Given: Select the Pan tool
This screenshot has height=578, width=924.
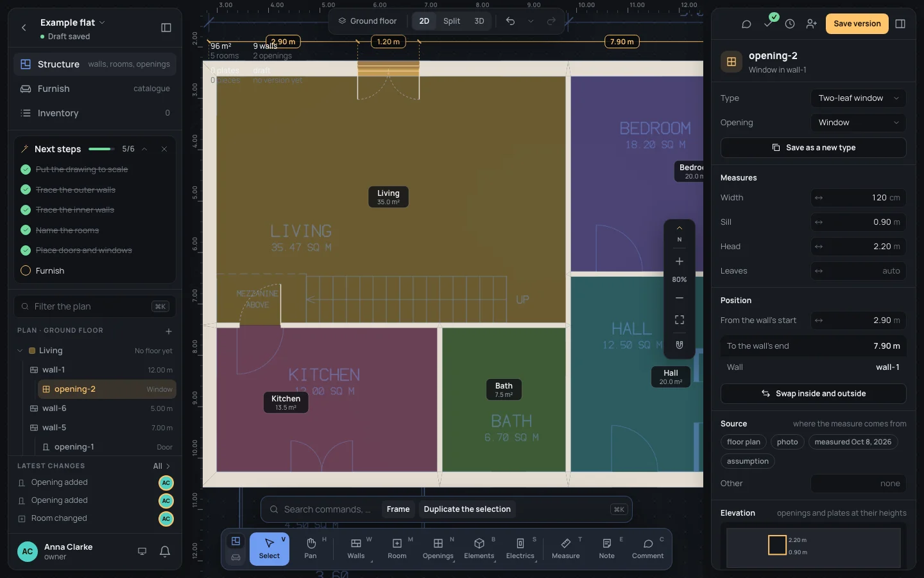Looking at the screenshot, I should click(311, 549).
